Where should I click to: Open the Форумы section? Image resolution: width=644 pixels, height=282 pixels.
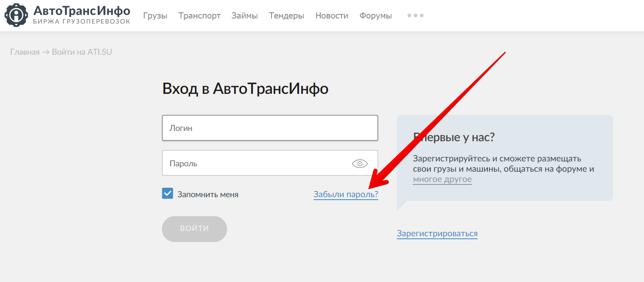pyautogui.click(x=376, y=16)
